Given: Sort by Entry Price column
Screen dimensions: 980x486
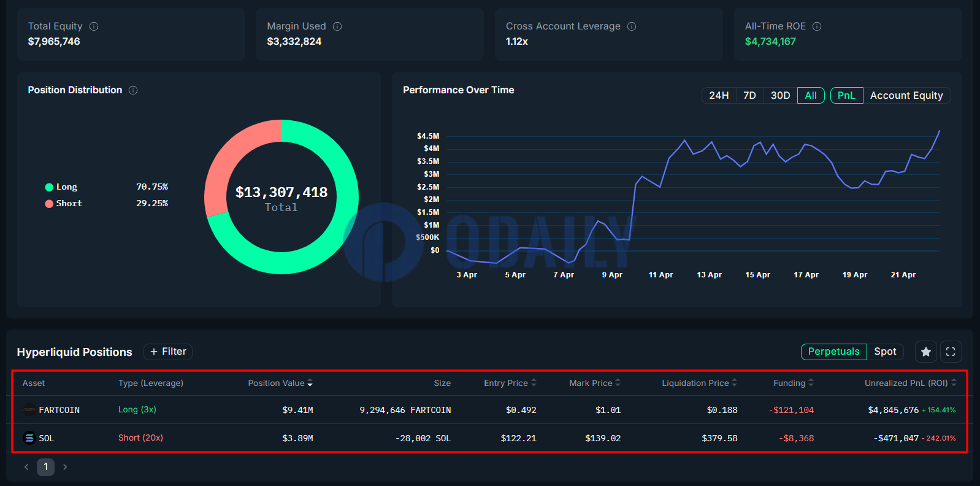Looking at the screenshot, I should pyautogui.click(x=510, y=383).
